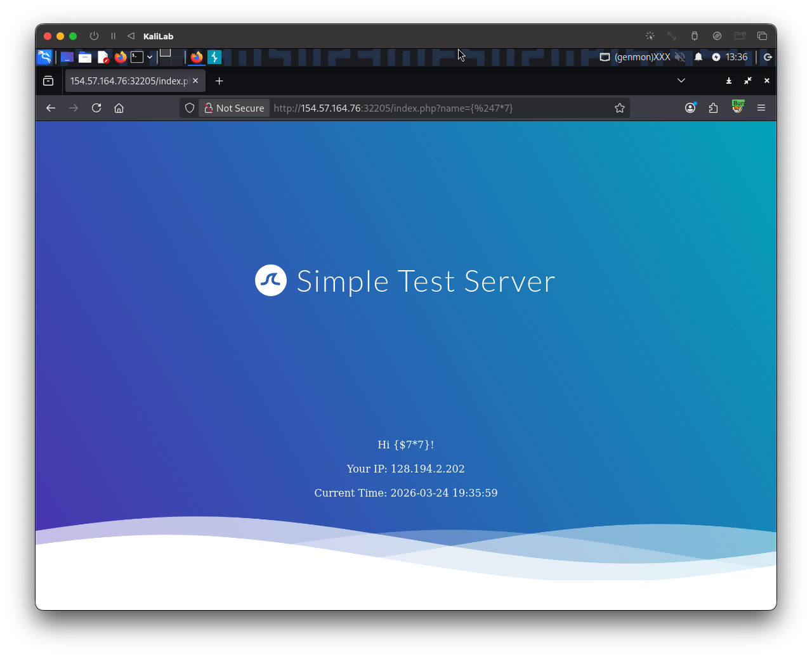This screenshot has height=657, width=812.
Task: Open the Burp proxy extension icon
Action: (738, 108)
